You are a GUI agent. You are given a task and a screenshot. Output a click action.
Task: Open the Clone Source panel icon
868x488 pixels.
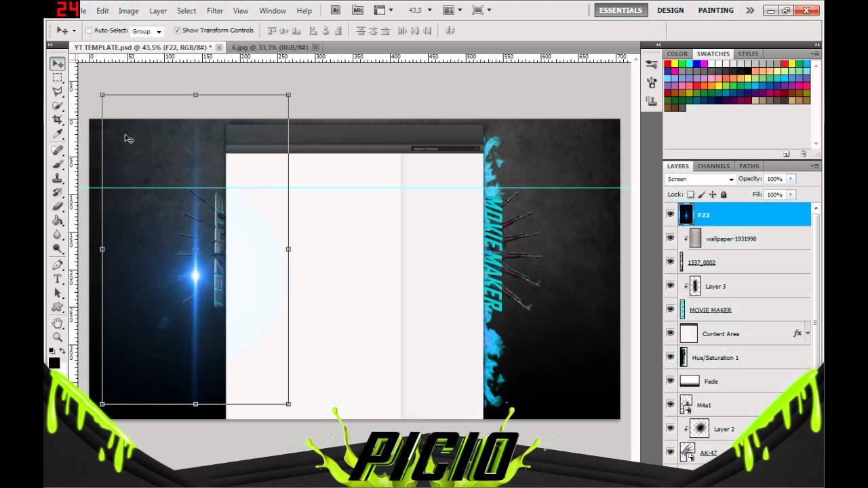click(652, 100)
